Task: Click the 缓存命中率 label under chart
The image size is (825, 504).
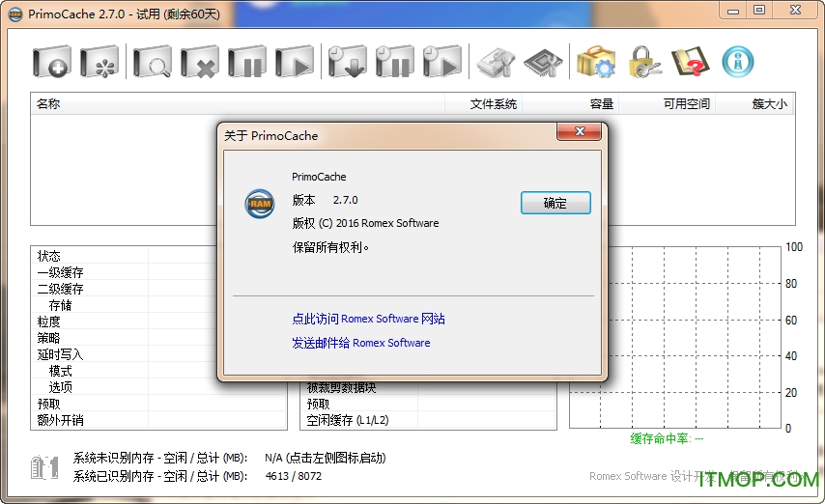Action: pos(667,438)
